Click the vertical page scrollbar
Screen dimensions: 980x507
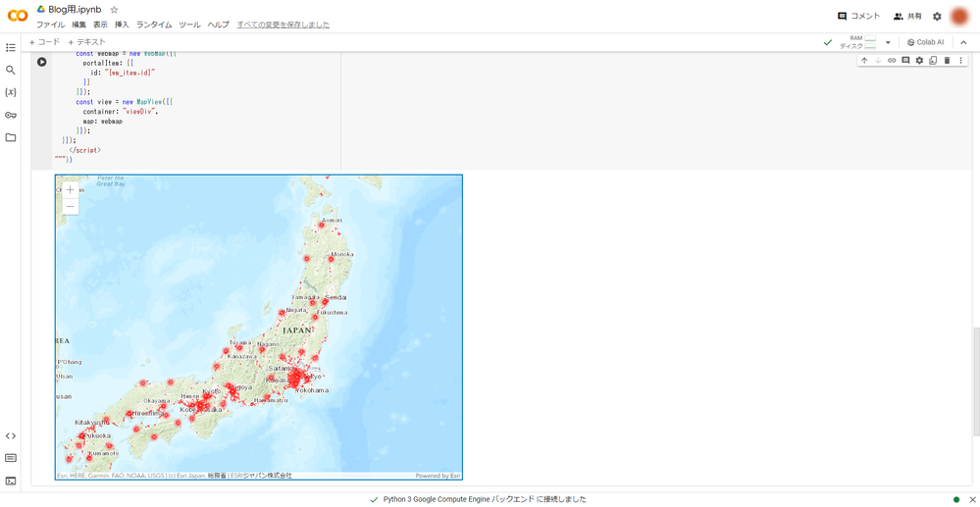pyautogui.click(x=976, y=381)
